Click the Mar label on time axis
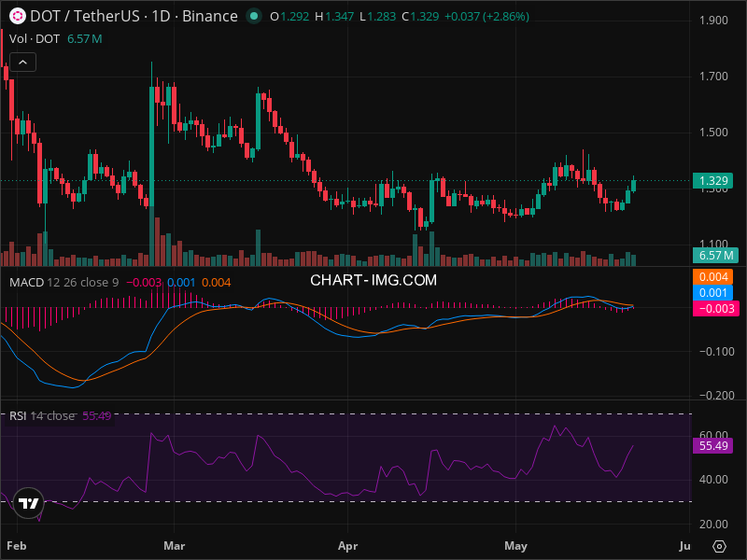The width and height of the screenshot is (747, 560). (x=174, y=546)
